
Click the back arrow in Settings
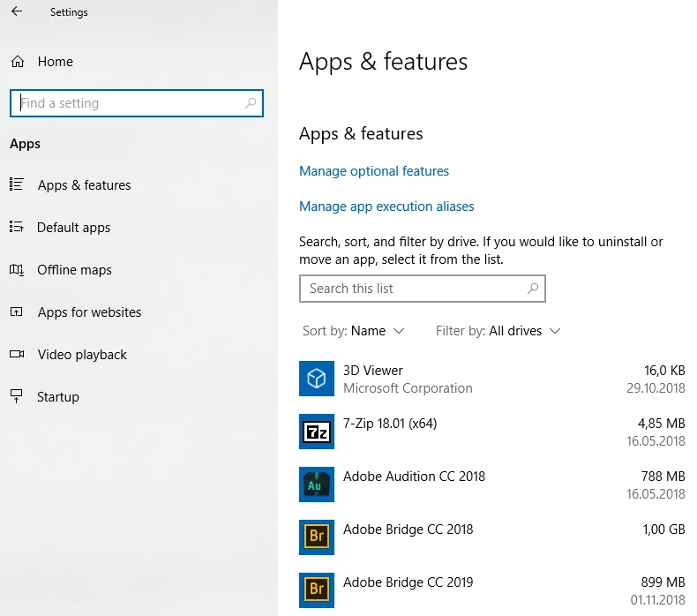point(17,11)
